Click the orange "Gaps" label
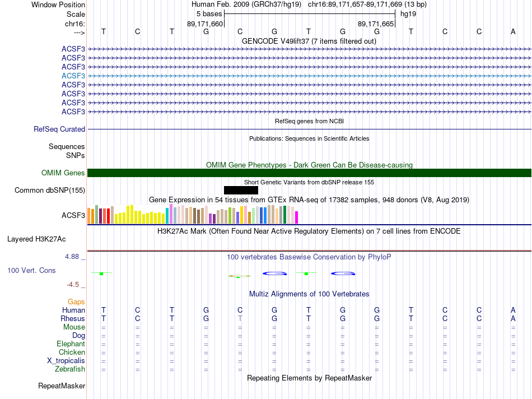The width and height of the screenshot is (532, 399). (x=76, y=301)
